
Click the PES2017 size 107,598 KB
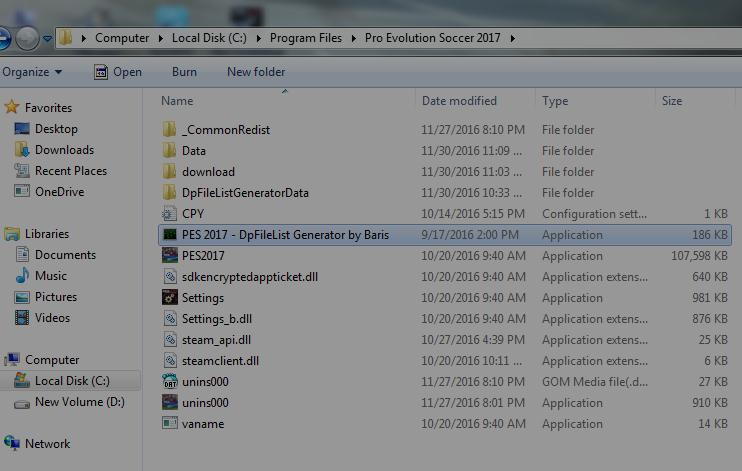(x=699, y=256)
